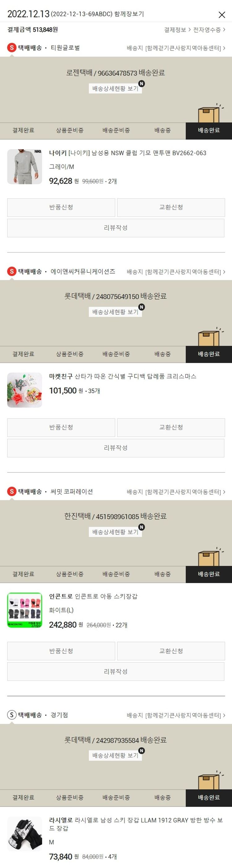
Task: Write 리뷰작성 for 인콘트로 ski gloves
Action: click(116, 672)
